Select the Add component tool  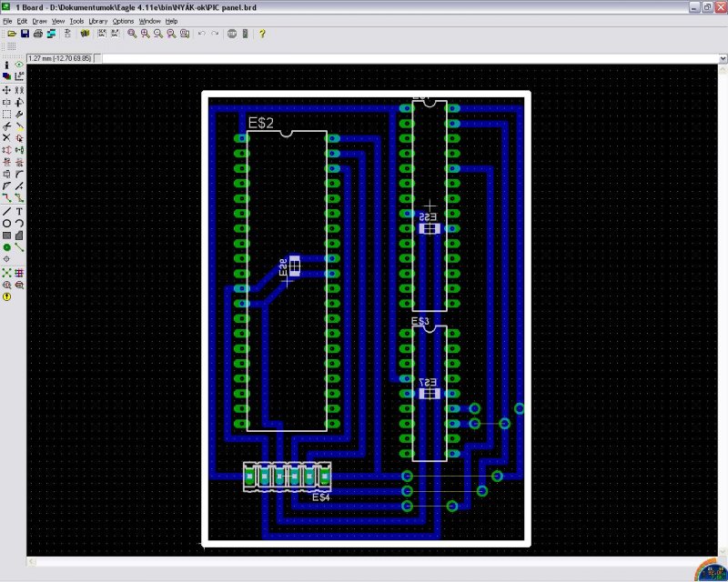pos(19,138)
